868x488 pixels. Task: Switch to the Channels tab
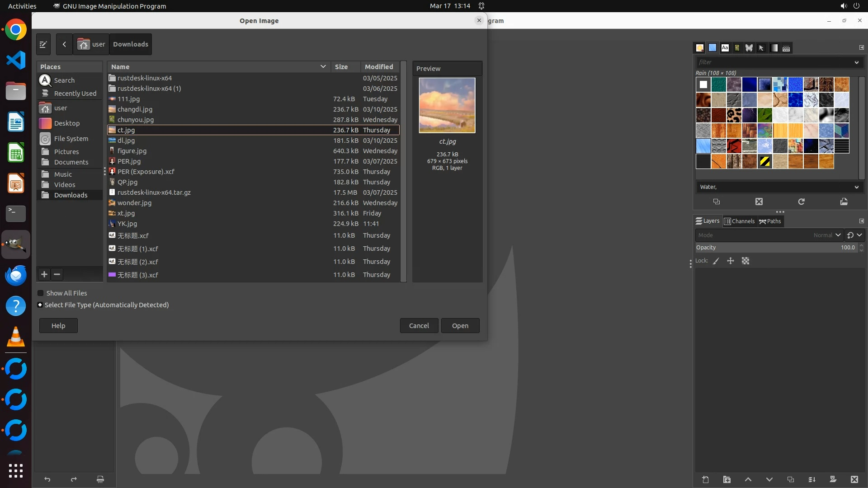point(740,221)
